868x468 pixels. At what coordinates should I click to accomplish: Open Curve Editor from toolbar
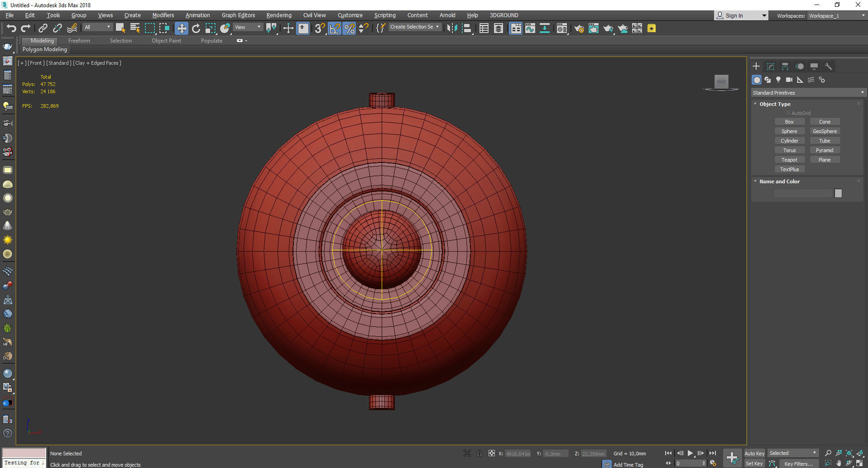[x=530, y=29]
